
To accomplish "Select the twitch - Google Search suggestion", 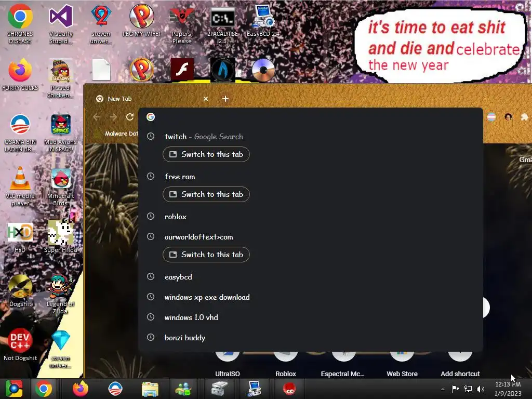I will (x=311, y=137).
